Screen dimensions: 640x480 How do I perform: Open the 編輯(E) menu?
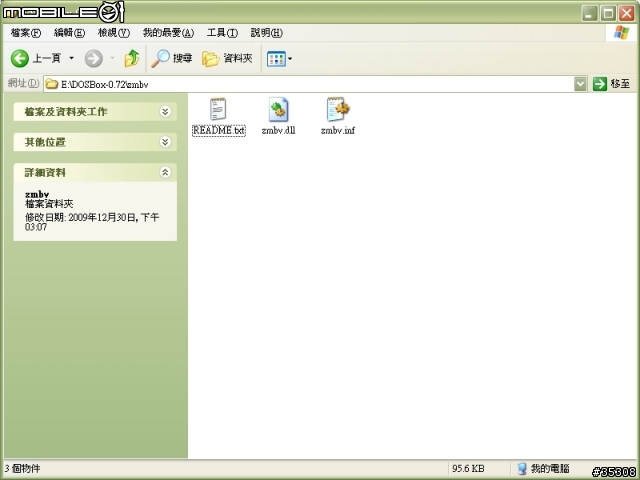[69, 33]
